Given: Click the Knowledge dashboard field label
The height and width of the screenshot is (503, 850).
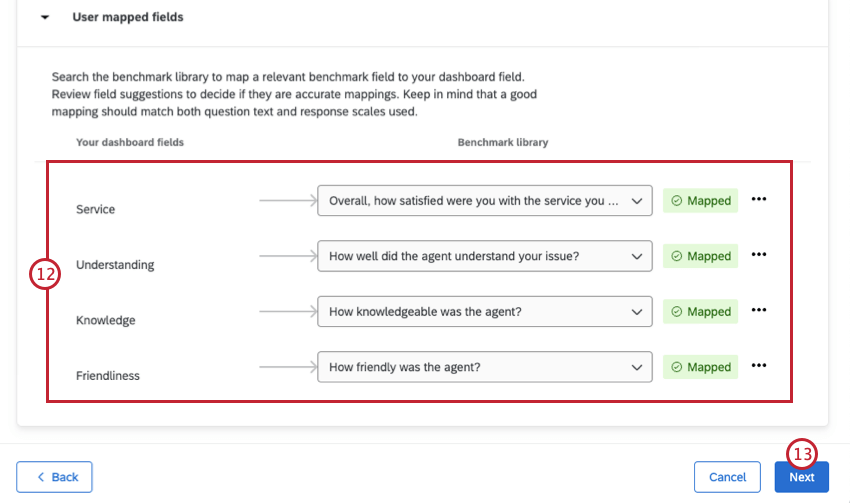Looking at the screenshot, I should click(x=106, y=320).
